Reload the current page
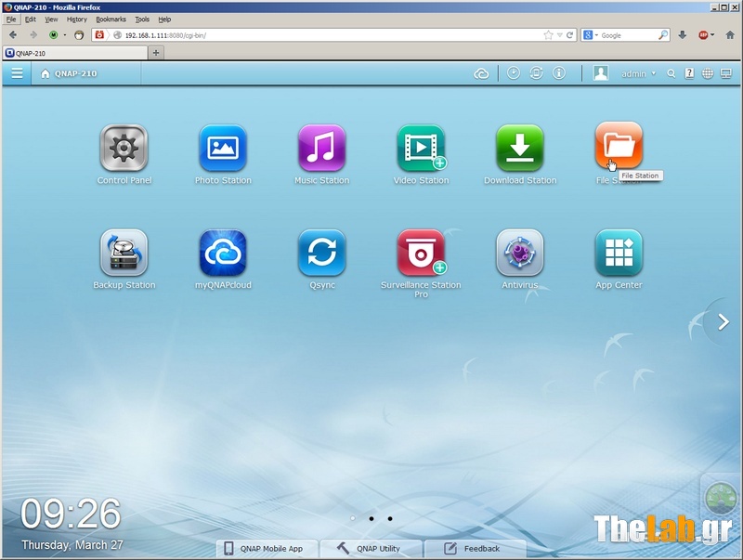The image size is (743, 560). click(x=569, y=35)
